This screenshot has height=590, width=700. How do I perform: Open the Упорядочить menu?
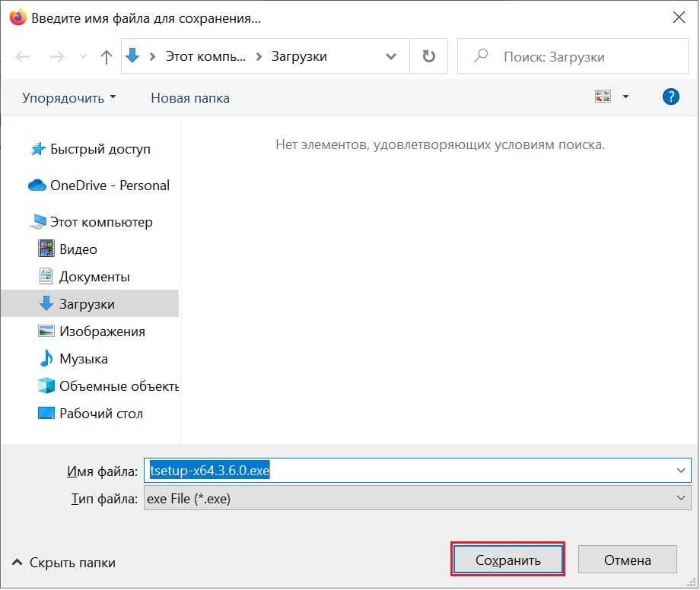pyautogui.click(x=68, y=97)
